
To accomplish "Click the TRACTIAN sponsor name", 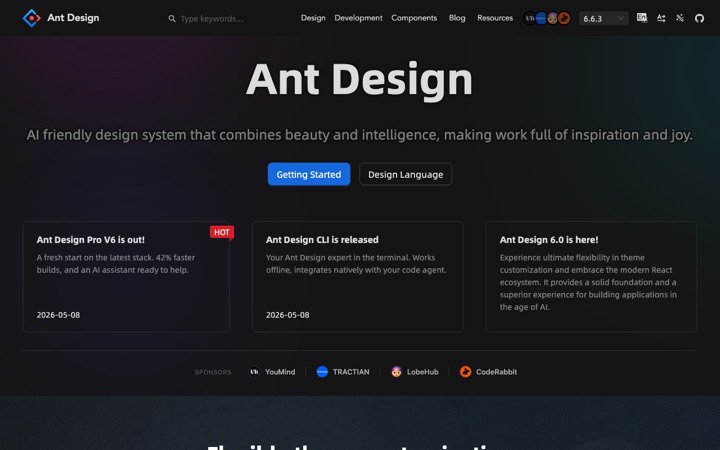I will pos(351,371).
